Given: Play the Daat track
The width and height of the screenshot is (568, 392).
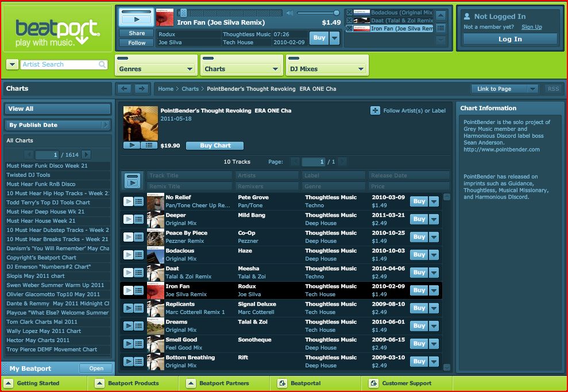Looking at the screenshot, I should tap(128, 272).
